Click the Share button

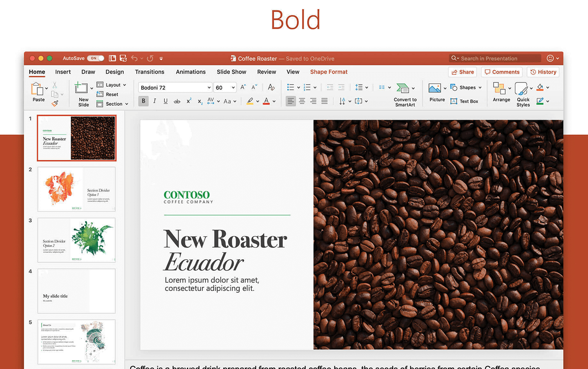463,72
